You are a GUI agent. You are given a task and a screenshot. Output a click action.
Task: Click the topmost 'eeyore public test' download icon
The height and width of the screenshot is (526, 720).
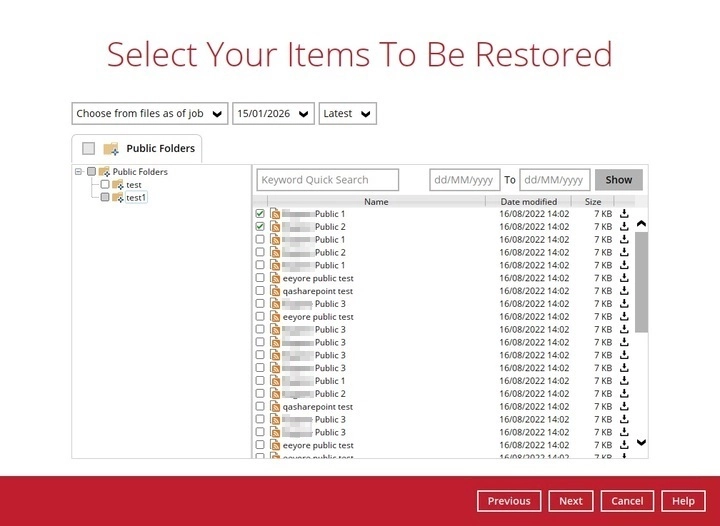[x=624, y=278]
